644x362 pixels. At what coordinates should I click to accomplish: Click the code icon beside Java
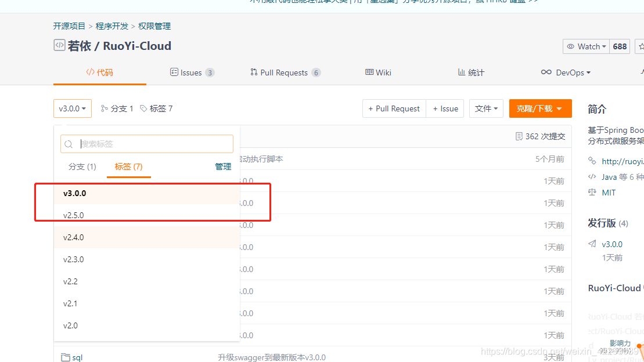[x=592, y=176]
